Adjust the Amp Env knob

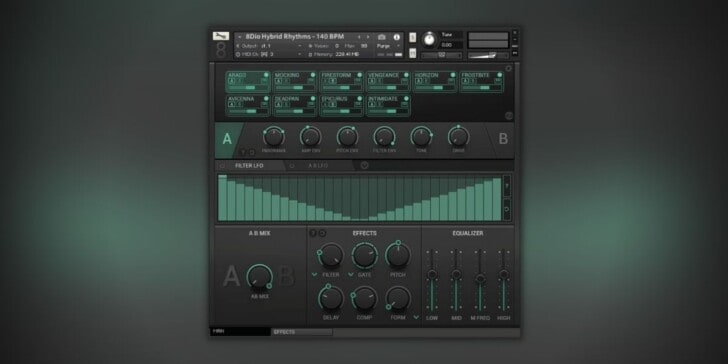point(311,137)
